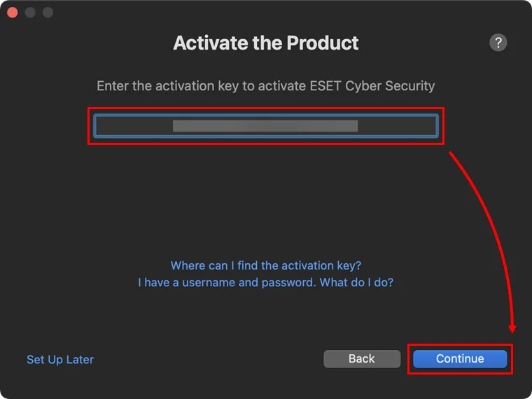This screenshot has width=532, height=399.
Task: Click the help question mark icon
Action: pos(498,42)
